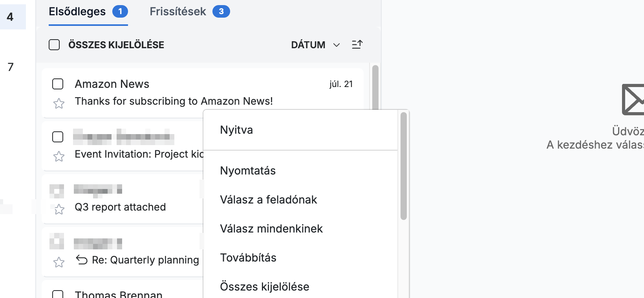Click the context menu scrollbar thumb
This screenshot has height=298, width=644.
pos(404,166)
